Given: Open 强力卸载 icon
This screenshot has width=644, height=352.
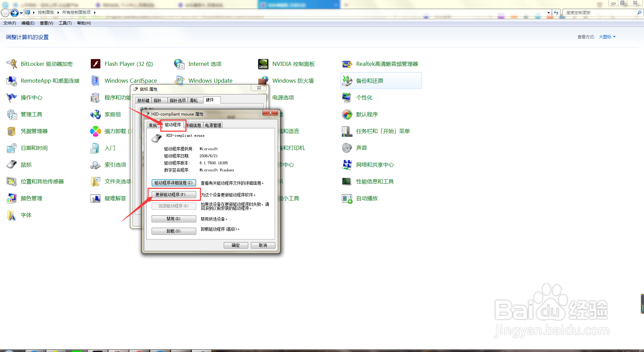Looking at the screenshot, I should [96, 131].
